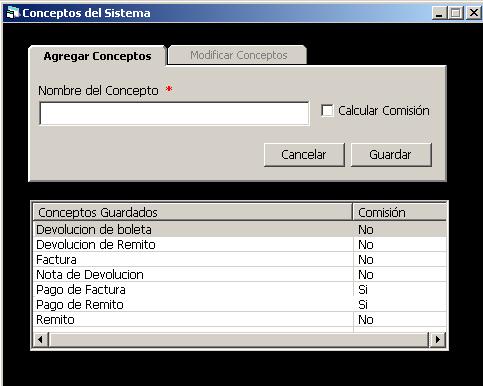
Task: Switch to the Agregar Conceptos tab
Action: click(x=97, y=56)
